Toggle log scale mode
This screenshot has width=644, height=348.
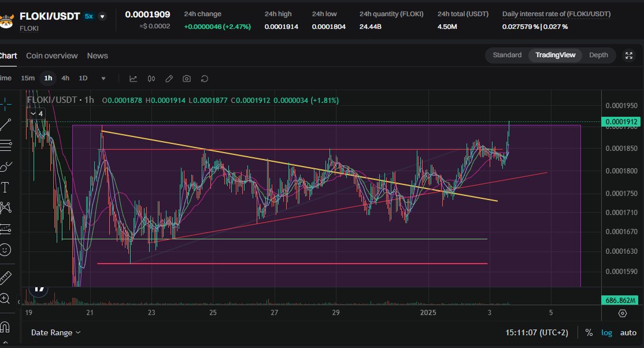[x=606, y=332]
